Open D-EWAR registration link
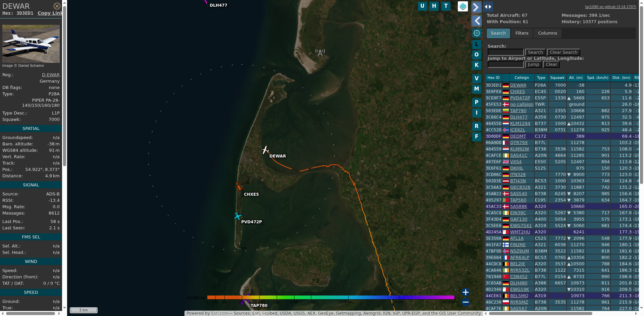Screen dimensions: 644x316 [x=51, y=75]
